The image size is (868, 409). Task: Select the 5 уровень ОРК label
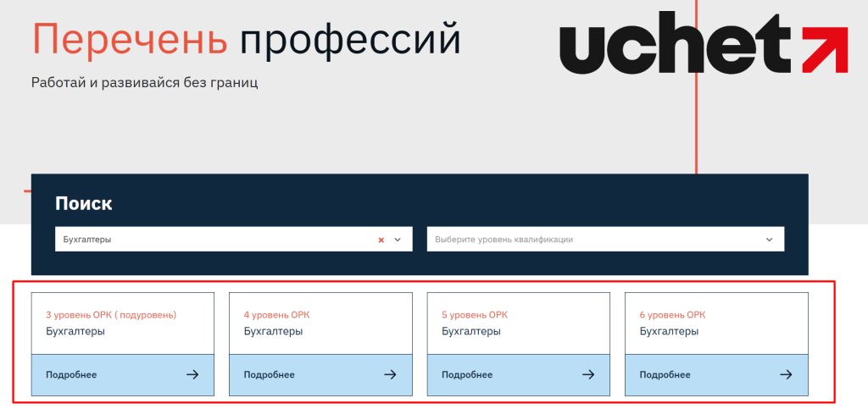tap(475, 315)
